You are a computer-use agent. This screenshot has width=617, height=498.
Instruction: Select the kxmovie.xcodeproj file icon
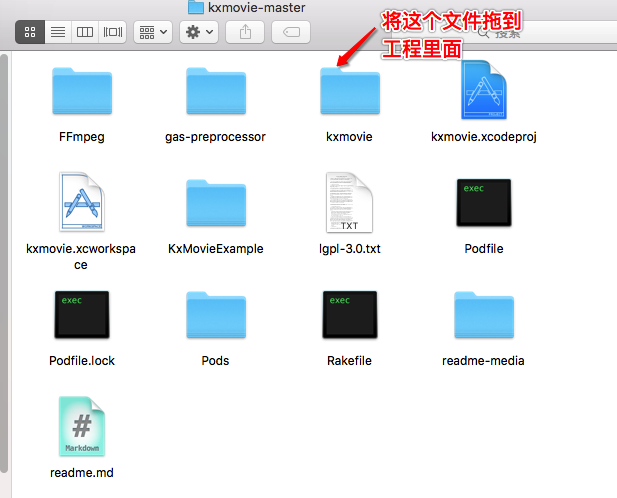click(x=484, y=90)
